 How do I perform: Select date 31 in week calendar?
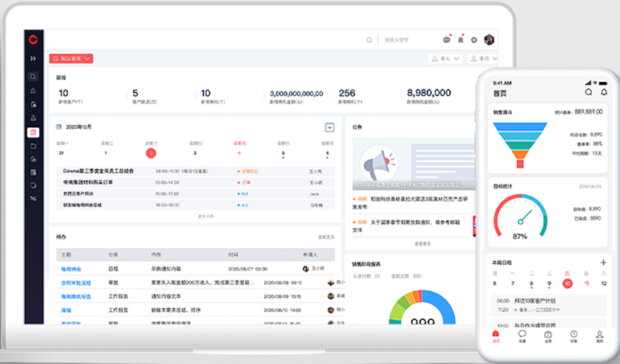point(61,153)
